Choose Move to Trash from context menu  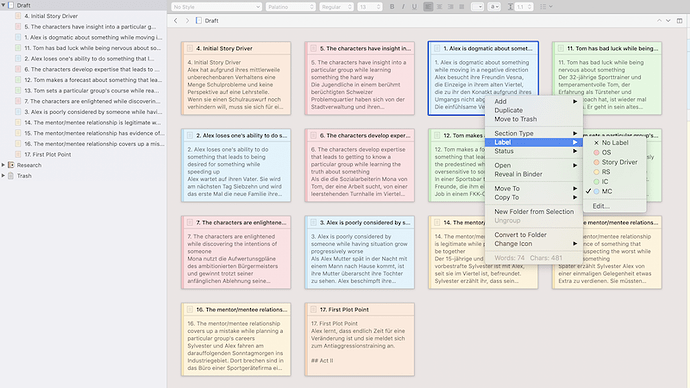point(533,119)
